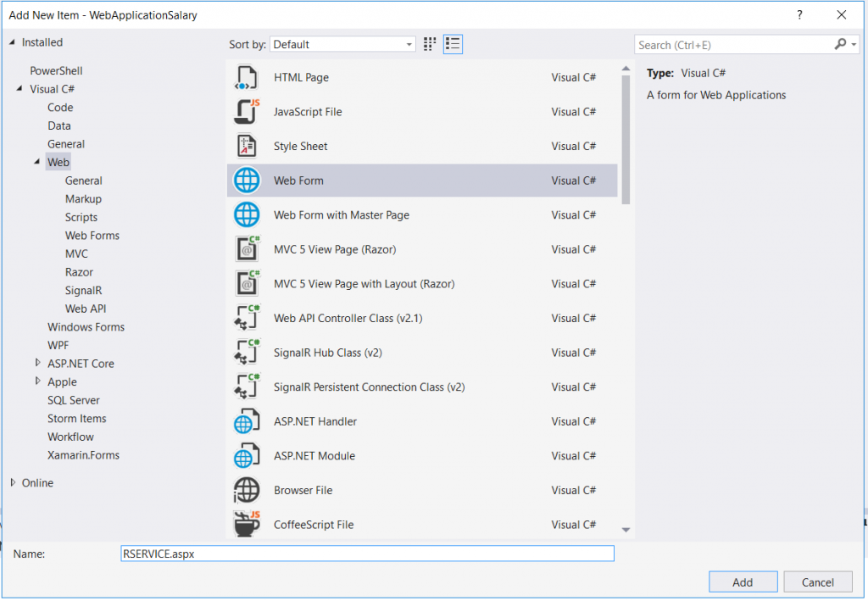Click the Web API Controller Class icon
The height and width of the screenshot is (601, 868).
point(247,318)
